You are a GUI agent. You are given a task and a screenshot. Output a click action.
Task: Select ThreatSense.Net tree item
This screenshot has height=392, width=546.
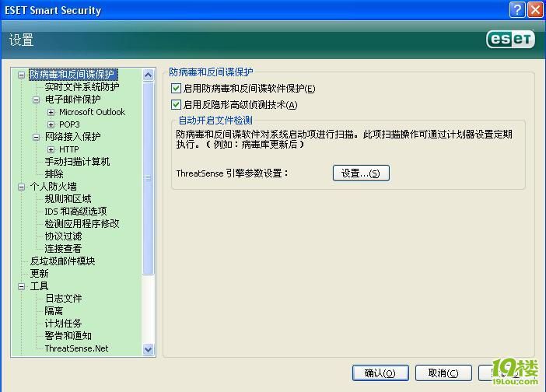click(76, 348)
